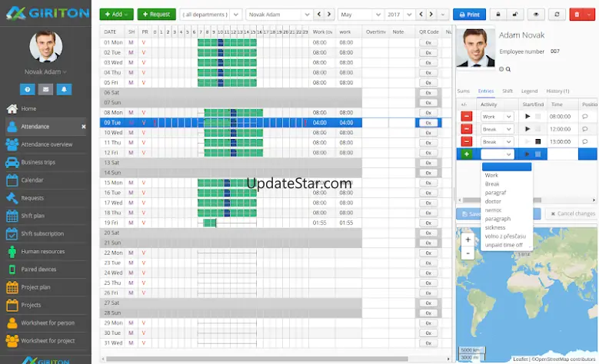Open the Home page from sidebar
599x364 pixels.
click(28, 109)
